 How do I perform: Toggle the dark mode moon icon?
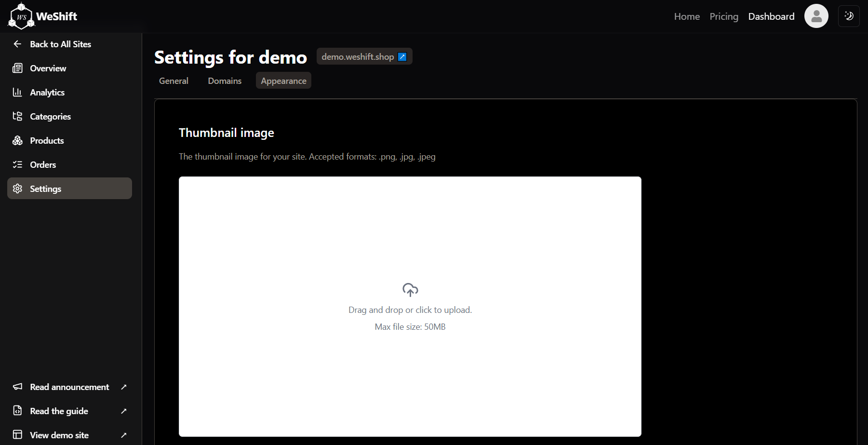point(849,16)
